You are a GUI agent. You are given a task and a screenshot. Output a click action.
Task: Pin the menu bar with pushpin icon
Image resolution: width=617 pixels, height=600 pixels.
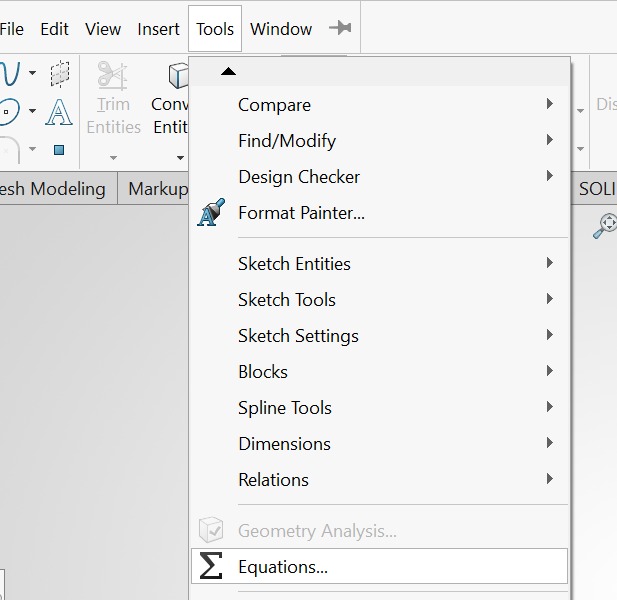tap(340, 28)
